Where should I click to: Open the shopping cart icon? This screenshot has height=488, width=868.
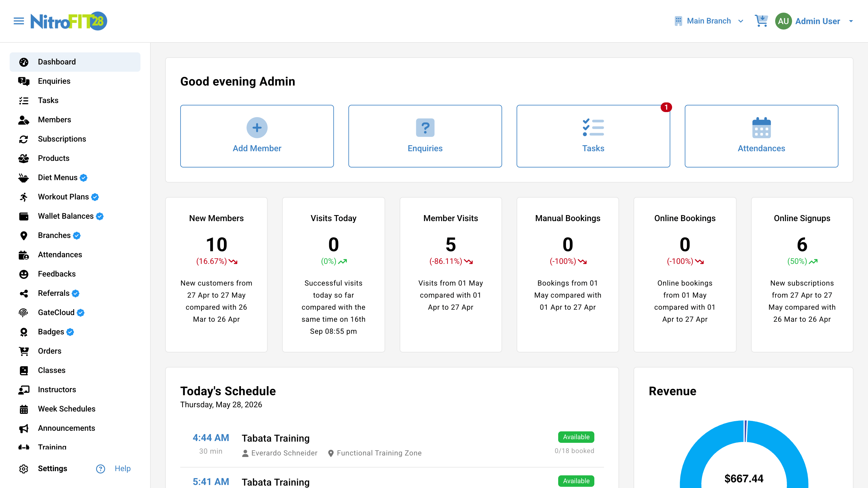pyautogui.click(x=761, y=21)
